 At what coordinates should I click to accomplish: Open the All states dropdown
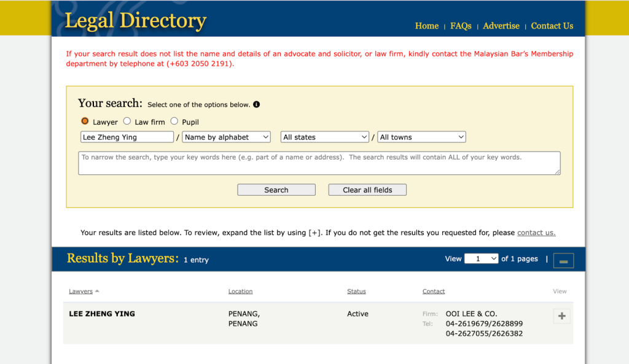pos(324,137)
